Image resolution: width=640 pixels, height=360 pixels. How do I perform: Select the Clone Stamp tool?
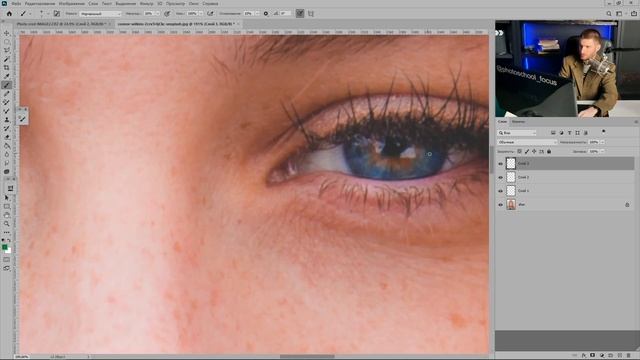coord(7,120)
